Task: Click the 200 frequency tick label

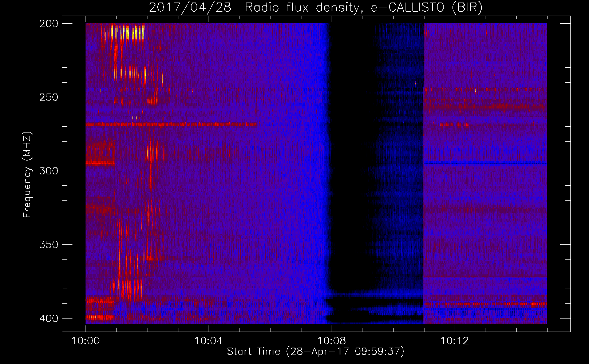Action: 49,24
